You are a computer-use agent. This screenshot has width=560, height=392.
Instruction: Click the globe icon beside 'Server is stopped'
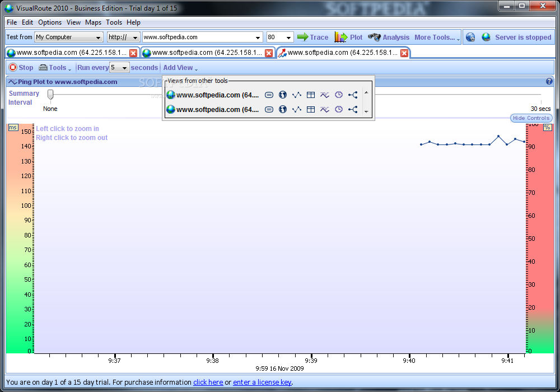click(x=486, y=37)
